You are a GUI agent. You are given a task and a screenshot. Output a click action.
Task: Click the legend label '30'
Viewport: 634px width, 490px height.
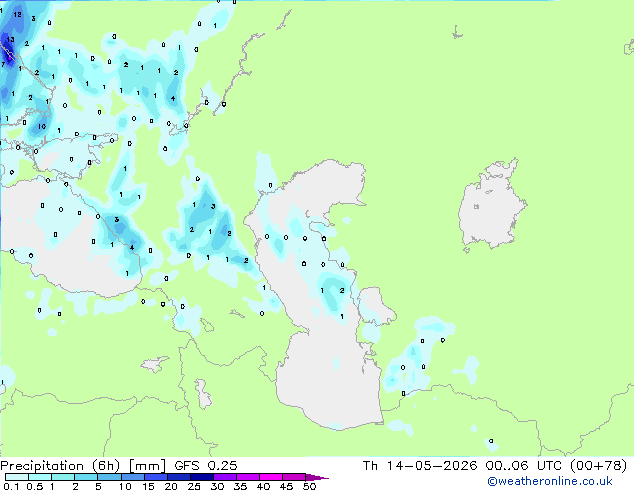217,486
